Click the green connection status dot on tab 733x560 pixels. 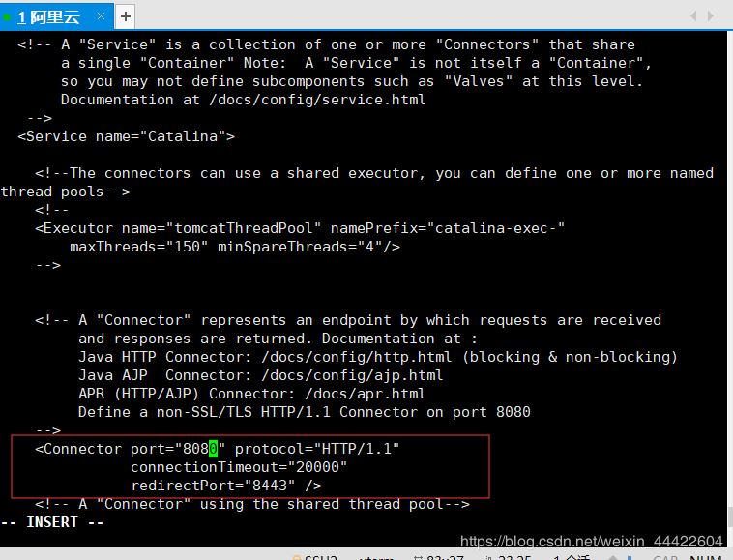8,16
